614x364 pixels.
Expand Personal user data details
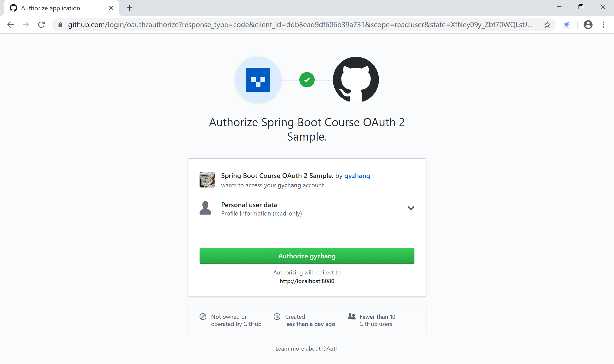(411, 208)
